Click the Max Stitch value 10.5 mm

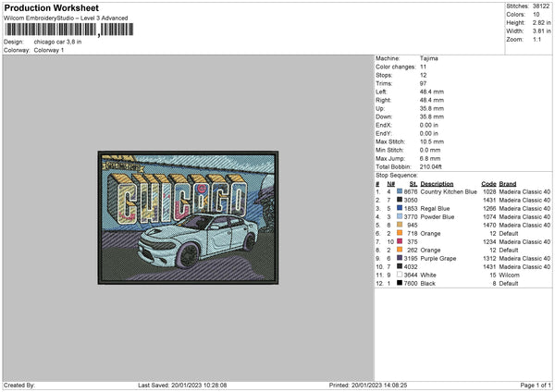[x=430, y=141]
